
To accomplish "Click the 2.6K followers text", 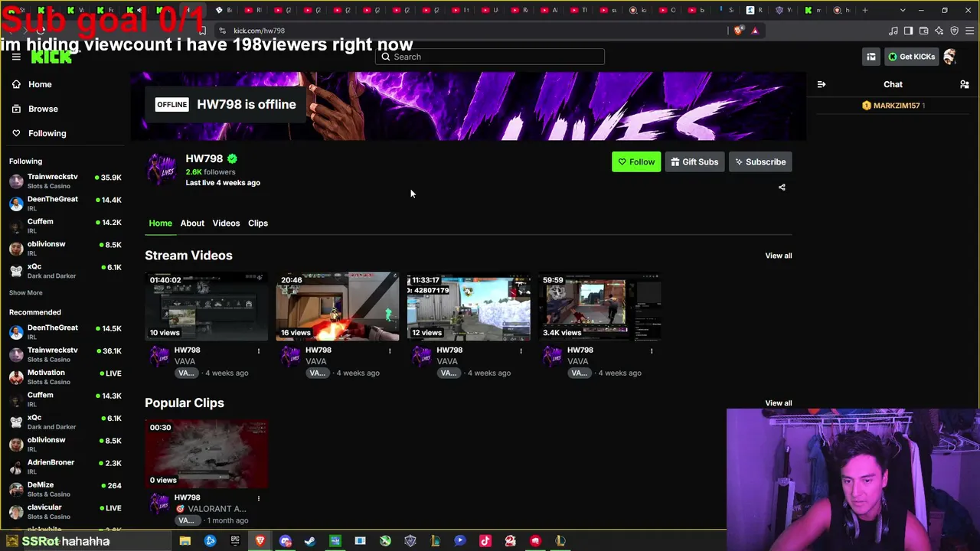I will coord(211,172).
